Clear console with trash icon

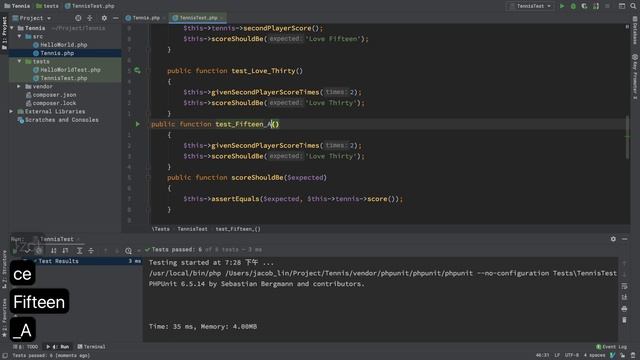624,320
